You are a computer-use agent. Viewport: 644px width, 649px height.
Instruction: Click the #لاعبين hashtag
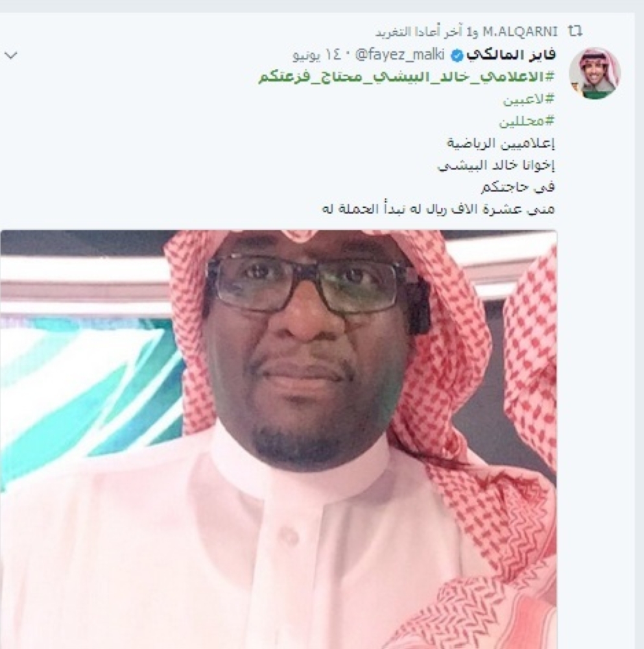pyautogui.click(x=529, y=99)
